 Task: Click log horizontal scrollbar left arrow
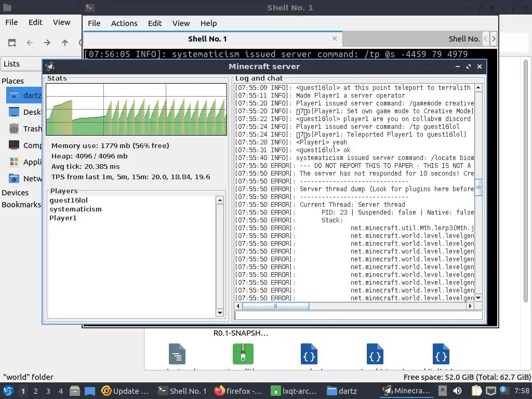(238, 306)
